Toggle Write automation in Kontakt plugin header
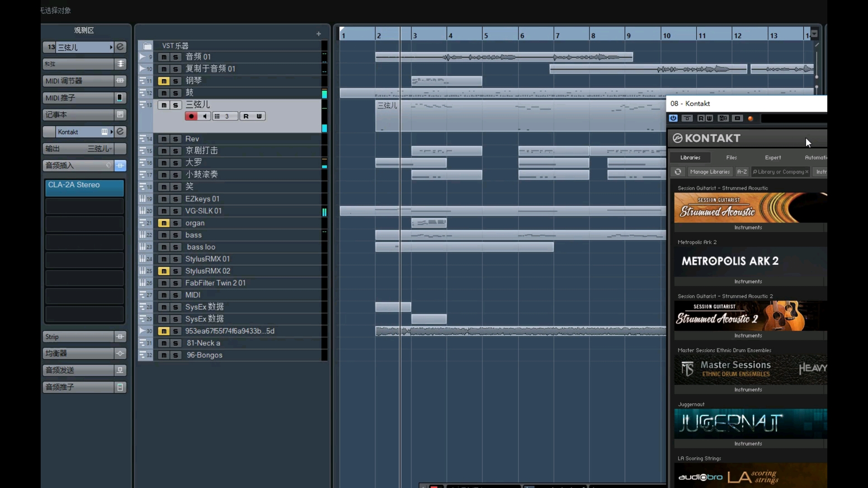Image resolution: width=868 pixels, height=488 pixels. click(x=709, y=118)
